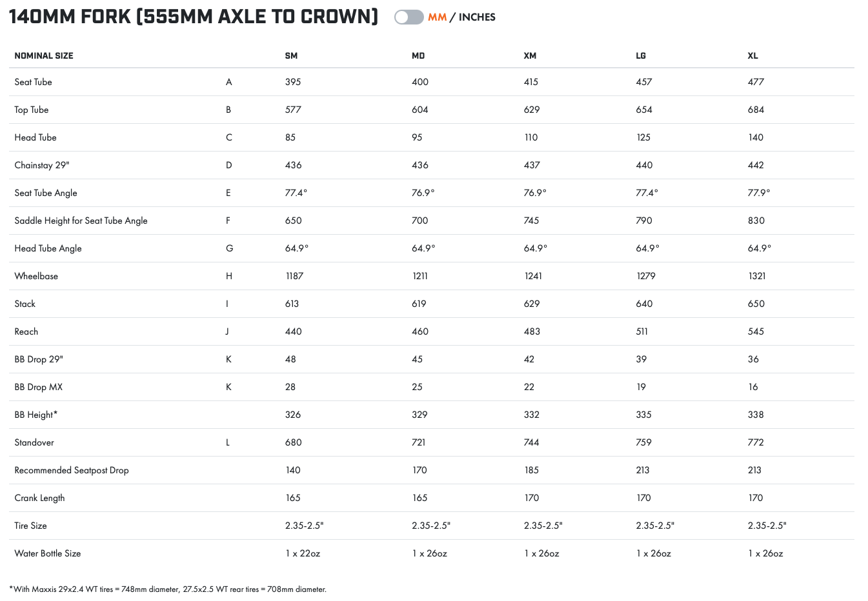Click the INCHES unit label

point(477,17)
